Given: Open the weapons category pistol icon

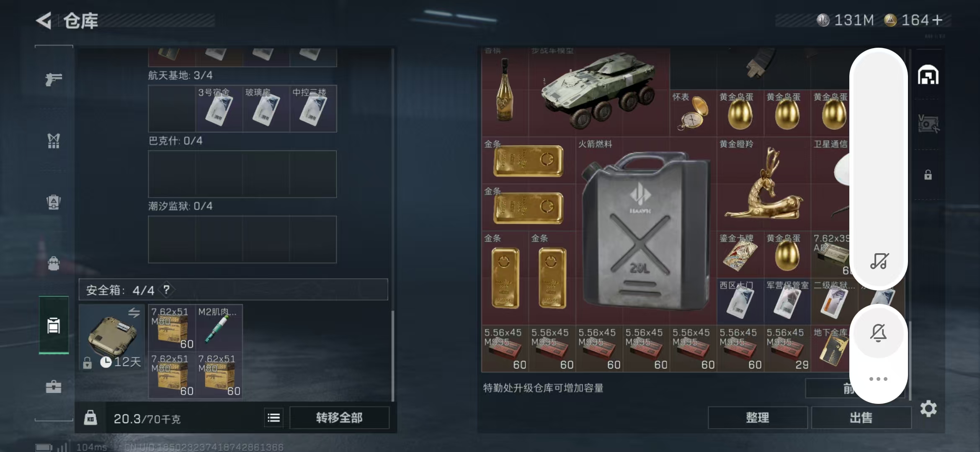Looking at the screenshot, I should (54, 79).
